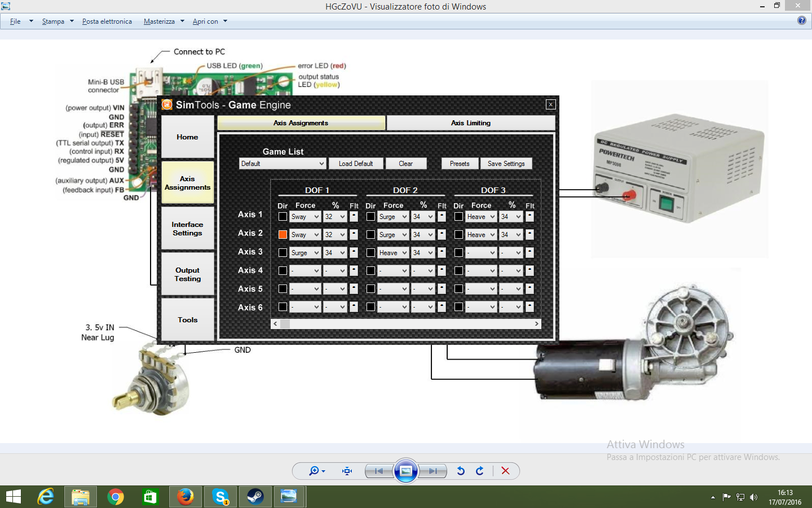Open Windows Start button
812x508 pixels.
13,497
